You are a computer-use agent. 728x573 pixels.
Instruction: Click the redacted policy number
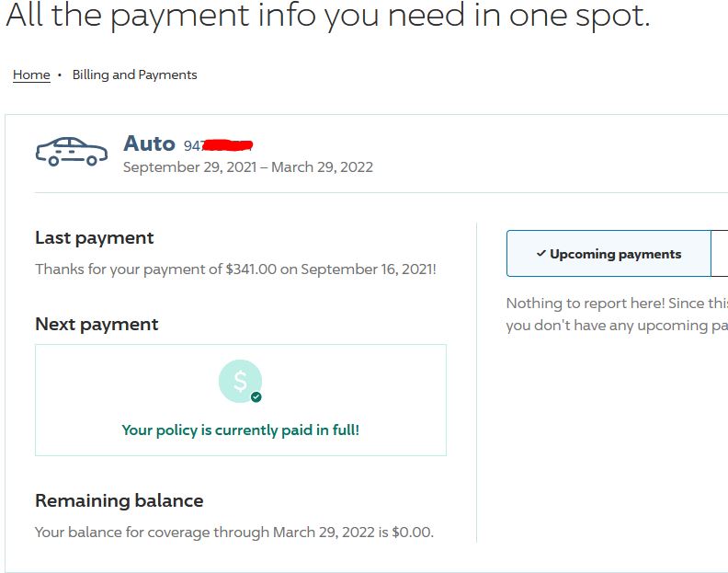(218, 145)
